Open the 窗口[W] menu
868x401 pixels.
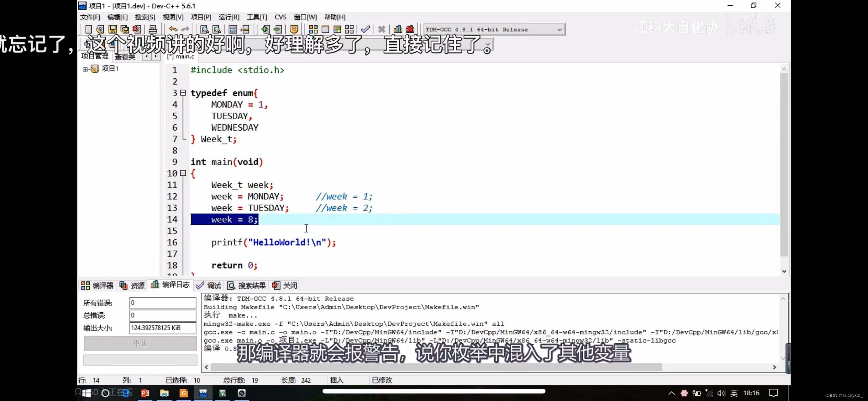point(305,17)
